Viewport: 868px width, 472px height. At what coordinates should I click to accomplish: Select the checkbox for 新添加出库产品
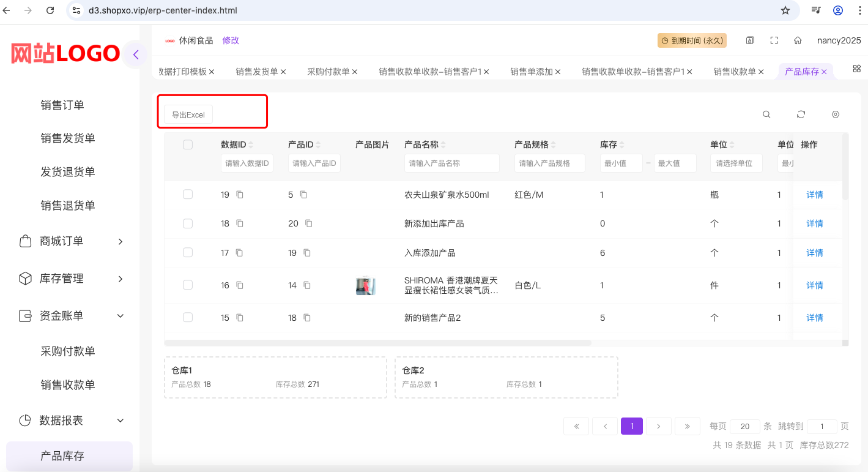[188, 223]
